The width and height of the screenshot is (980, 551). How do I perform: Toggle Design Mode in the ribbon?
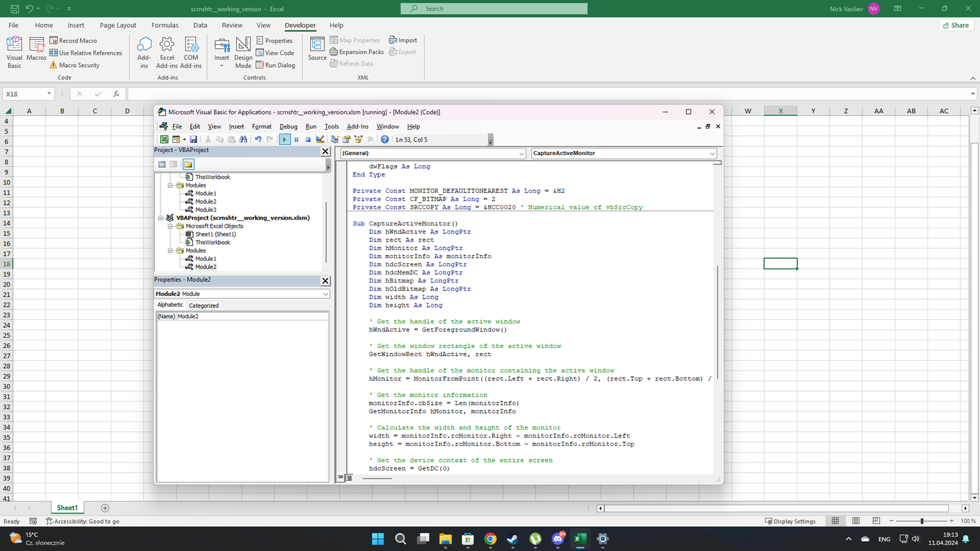point(243,53)
